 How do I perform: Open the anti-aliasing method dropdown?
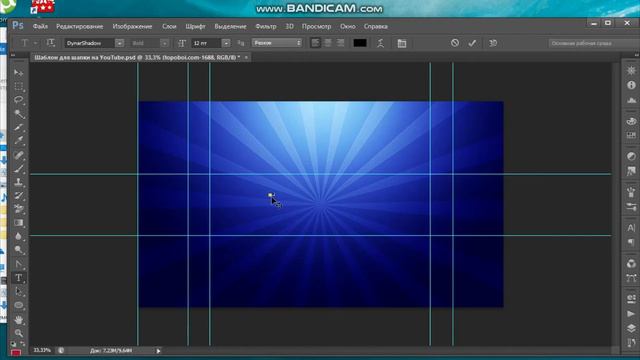pos(277,43)
